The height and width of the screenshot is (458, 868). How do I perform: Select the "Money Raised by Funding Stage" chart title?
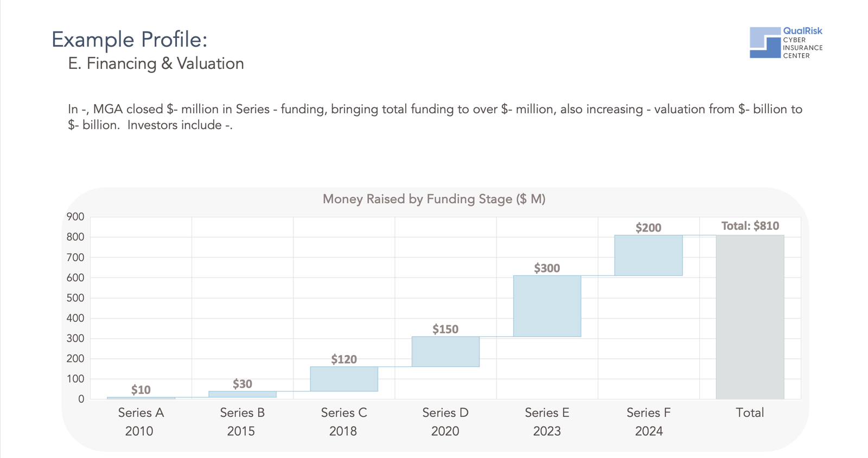click(x=433, y=199)
